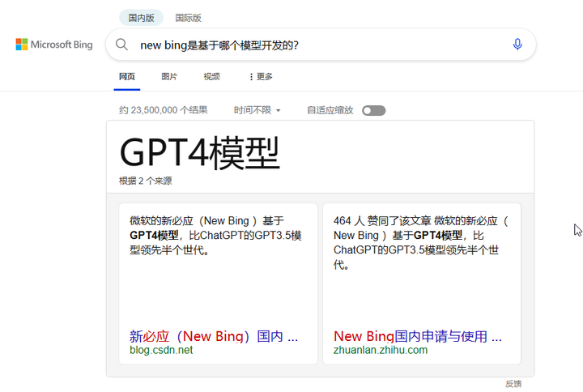Open the 图片 results tab
This screenshot has height=392, width=583.
click(x=169, y=77)
